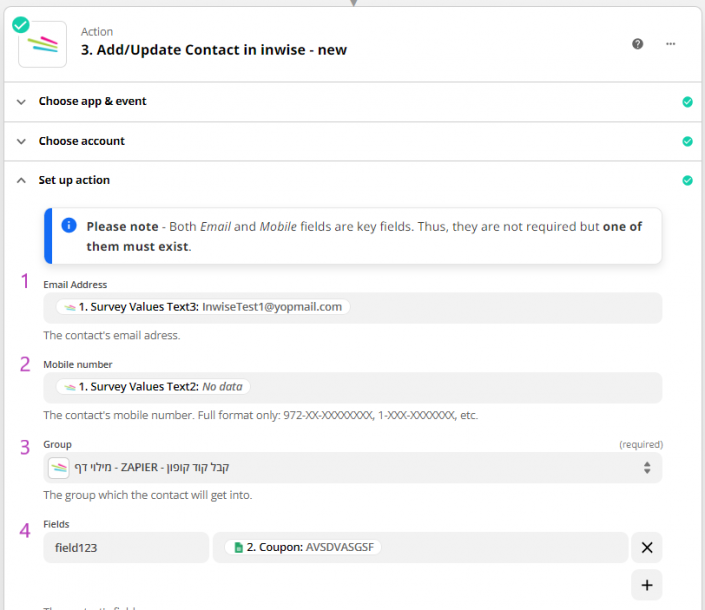Expand the Choose app & event section

click(21, 102)
